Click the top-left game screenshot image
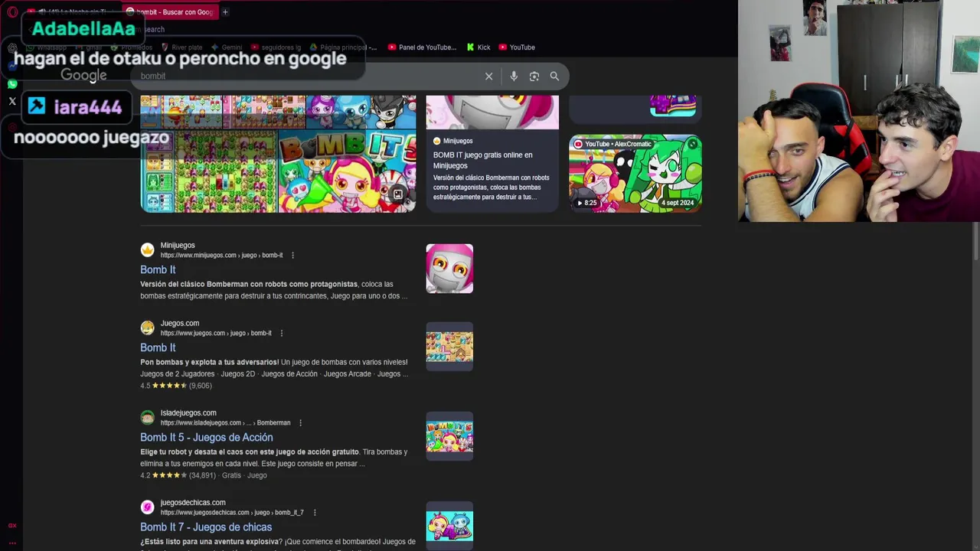 tap(181, 112)
